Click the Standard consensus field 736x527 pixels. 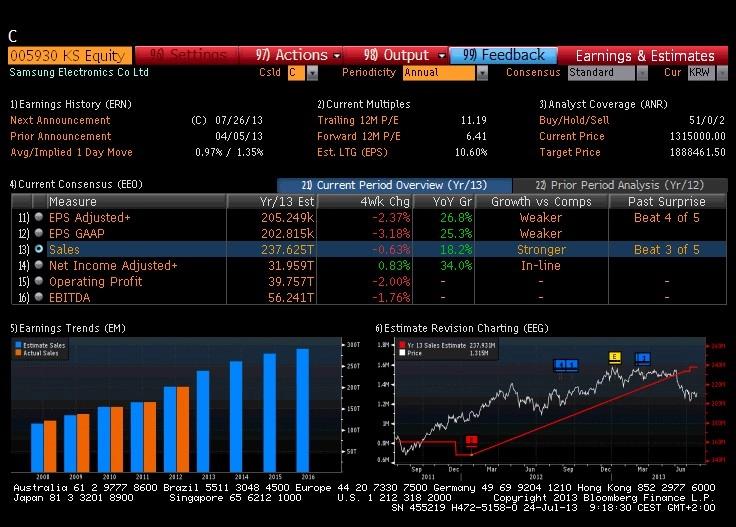(x=601, y=73)
